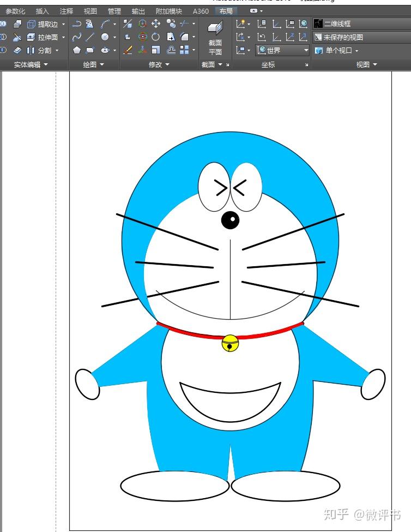
Task: Select the Scale tool icon
Action: (x=155, y=50)
